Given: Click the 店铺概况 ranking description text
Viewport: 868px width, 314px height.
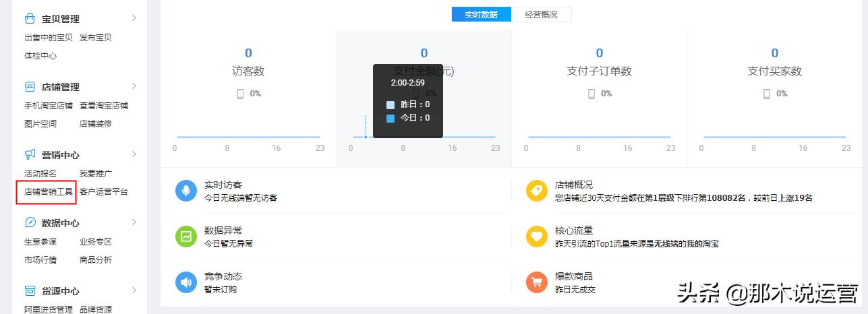Looking at the screenshot, I should [x=684, y=198].
